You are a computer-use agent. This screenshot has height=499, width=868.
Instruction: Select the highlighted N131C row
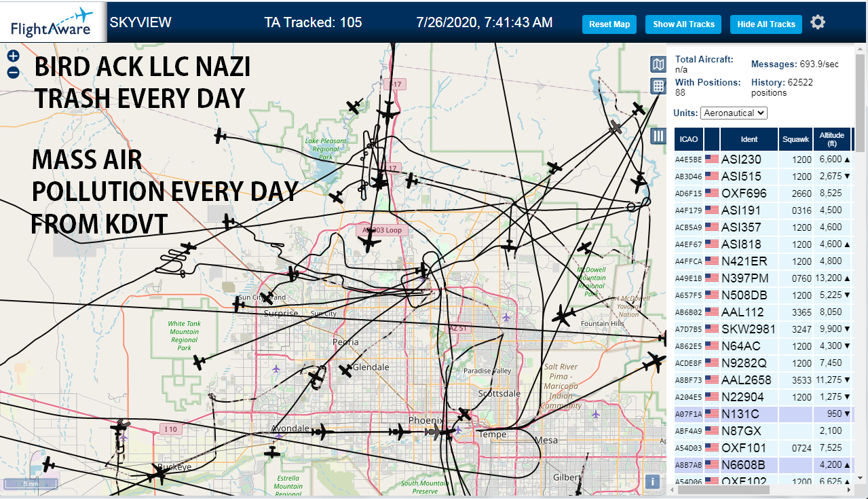[763, 414]
